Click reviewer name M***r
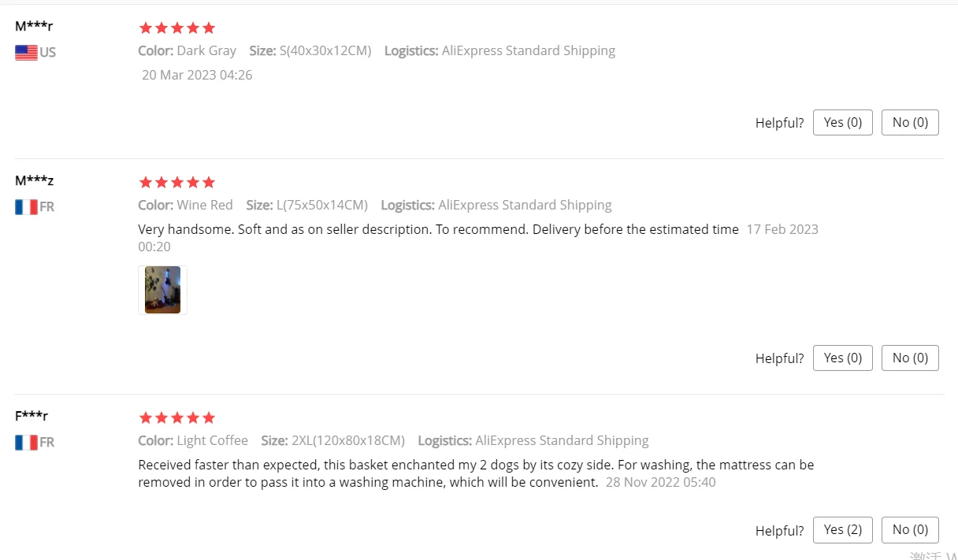The height and width of the screenshot is (560, 958). [x=34, y=26]
